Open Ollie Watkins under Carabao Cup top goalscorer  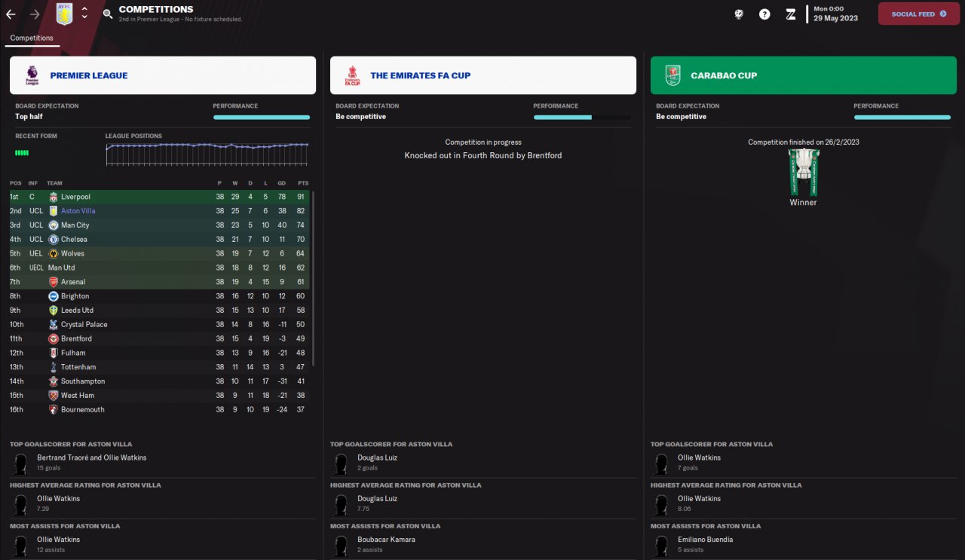tap(699, 457)
